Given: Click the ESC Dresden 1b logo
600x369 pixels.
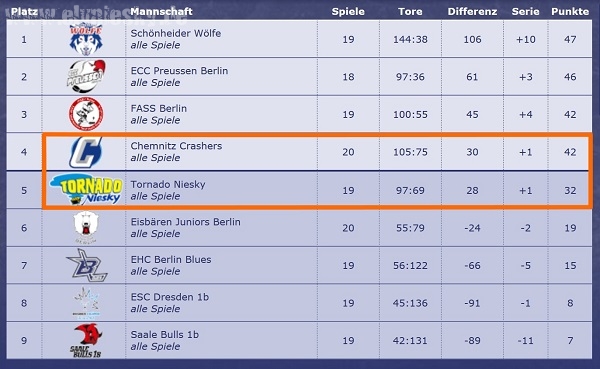Looking at the screenshot, I should coord(86,303).
